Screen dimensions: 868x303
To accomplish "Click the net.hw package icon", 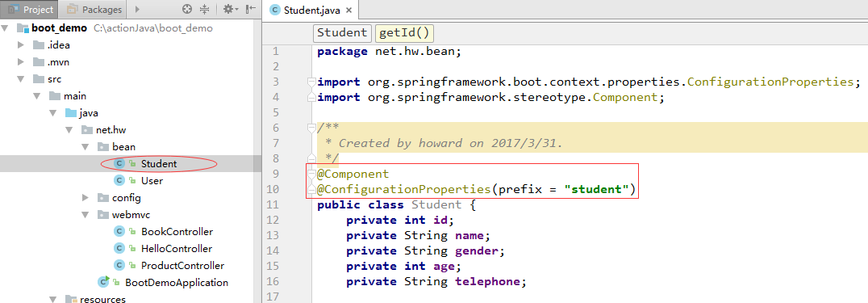I will click(86, 130).
